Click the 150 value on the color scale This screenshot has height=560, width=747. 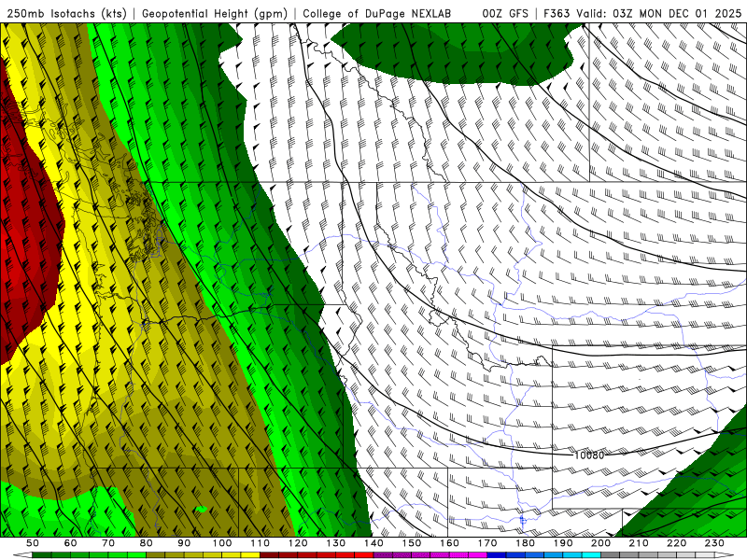pos(412,543)
